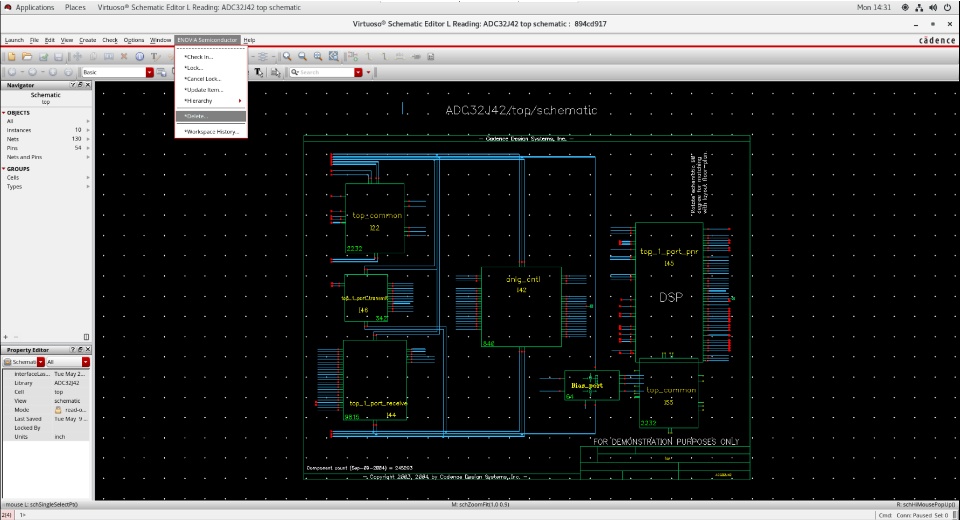Click the text cursor T icon in second toolbar

pyautogui.click(x=259, y=72)
